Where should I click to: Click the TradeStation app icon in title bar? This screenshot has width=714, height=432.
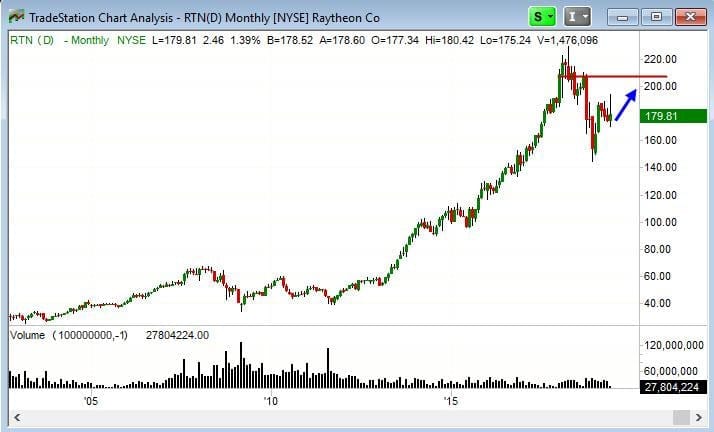pyautogui.click(x=17, y=17)
